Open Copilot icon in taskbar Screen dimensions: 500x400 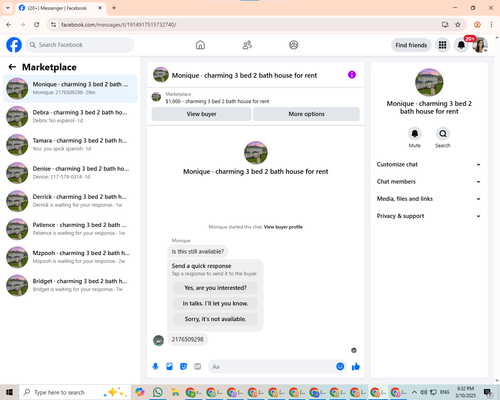pyautogui.click(x=140, y=392)
